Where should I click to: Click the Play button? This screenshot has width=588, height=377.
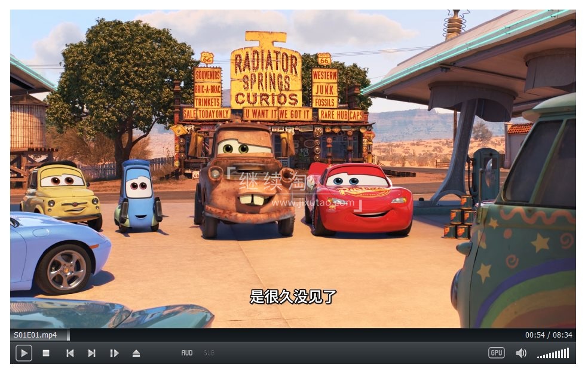[x=24, y=353]
